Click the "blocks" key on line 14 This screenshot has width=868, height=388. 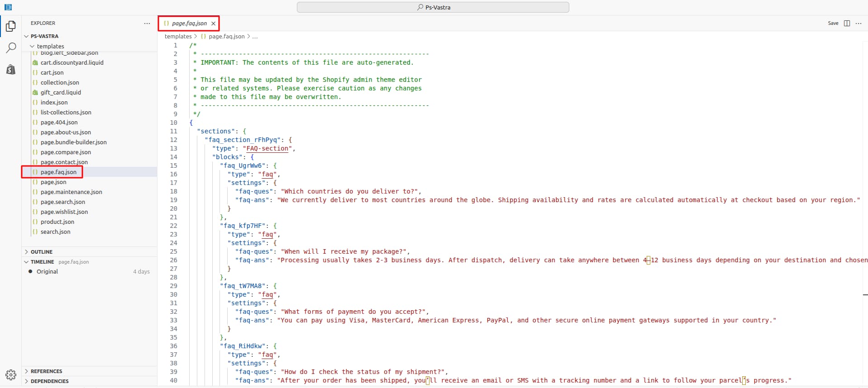coord(227,157)
